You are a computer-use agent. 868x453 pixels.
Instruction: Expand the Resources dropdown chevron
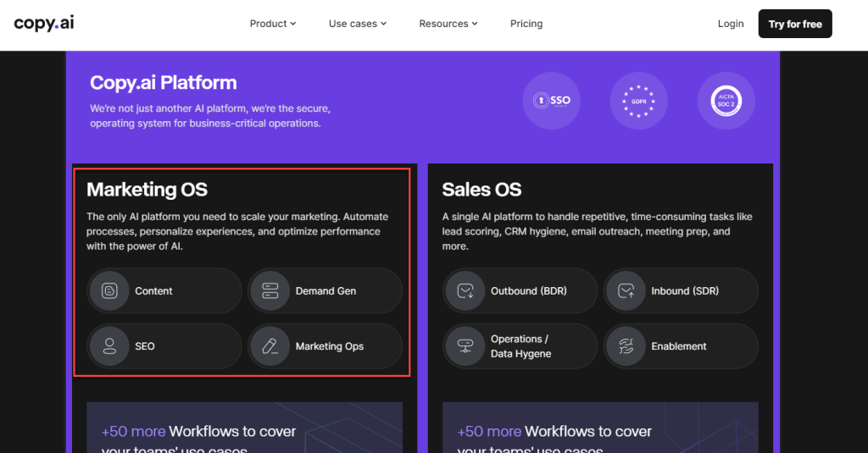[x=475, y=24]
